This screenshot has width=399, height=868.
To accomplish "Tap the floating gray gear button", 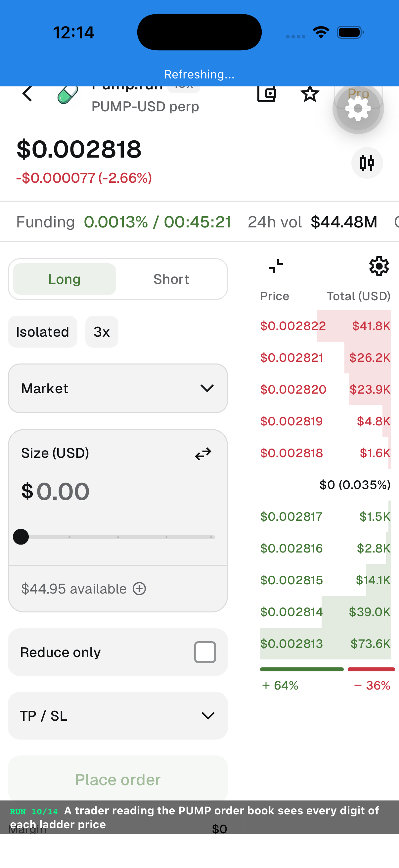I will click(x=358, y=108).
